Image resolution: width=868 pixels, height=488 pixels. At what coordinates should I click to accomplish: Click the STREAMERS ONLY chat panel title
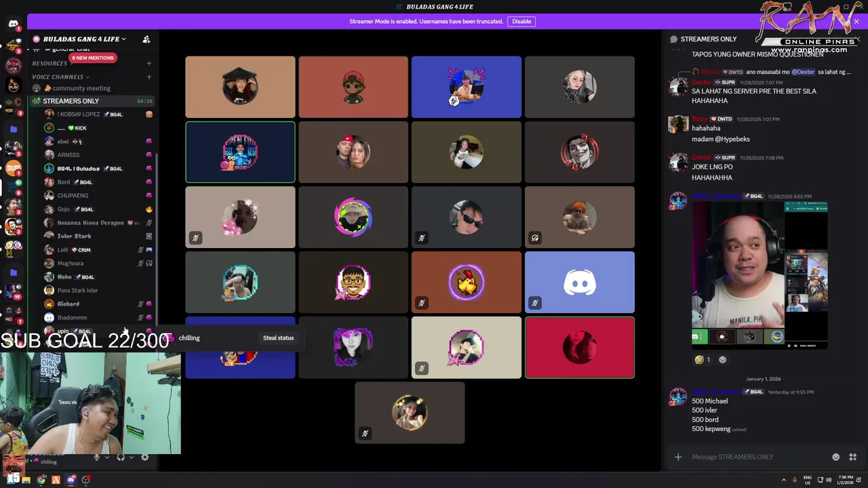coord(708,39)
